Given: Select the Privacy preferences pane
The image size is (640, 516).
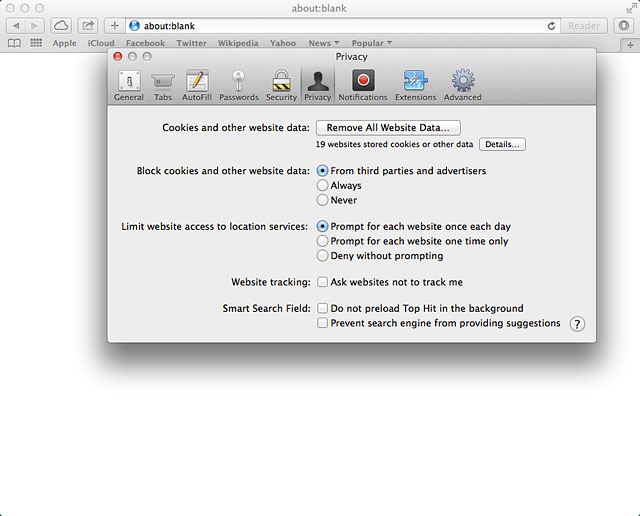Looking at the screenshot, I should (x=318, y=85).
